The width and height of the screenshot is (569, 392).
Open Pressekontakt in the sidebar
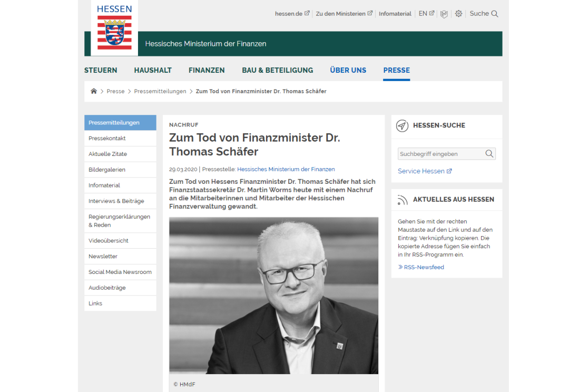pos(120,138)
